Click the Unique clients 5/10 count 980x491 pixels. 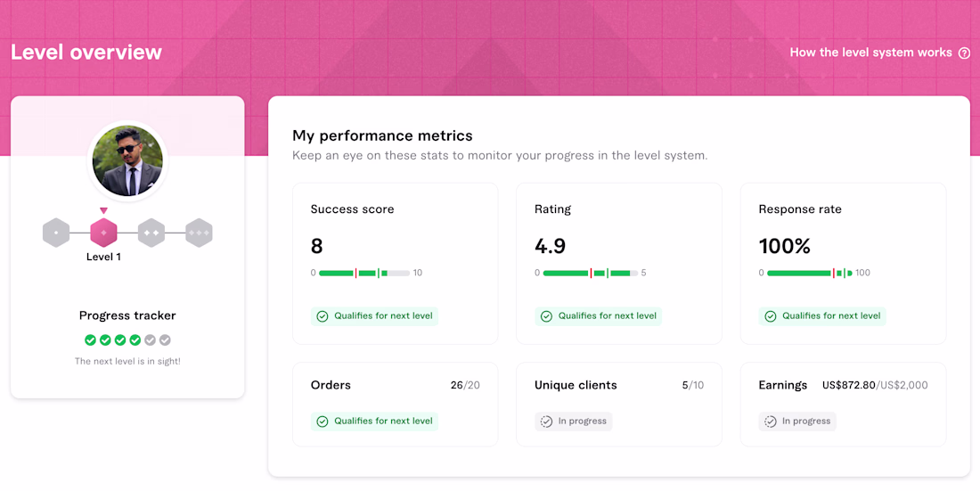tap(692, 385)
